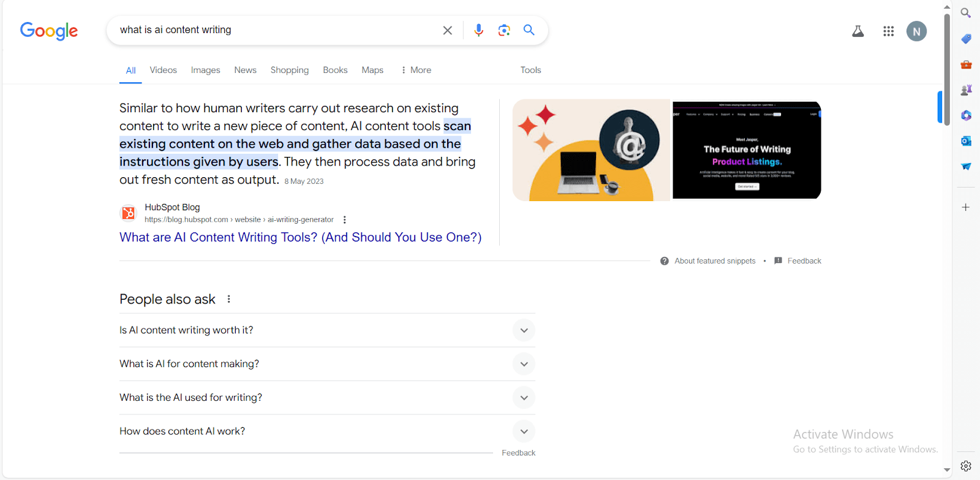Click Feedback under People also ask
980x480 pixels.
[x=518, y=453]
